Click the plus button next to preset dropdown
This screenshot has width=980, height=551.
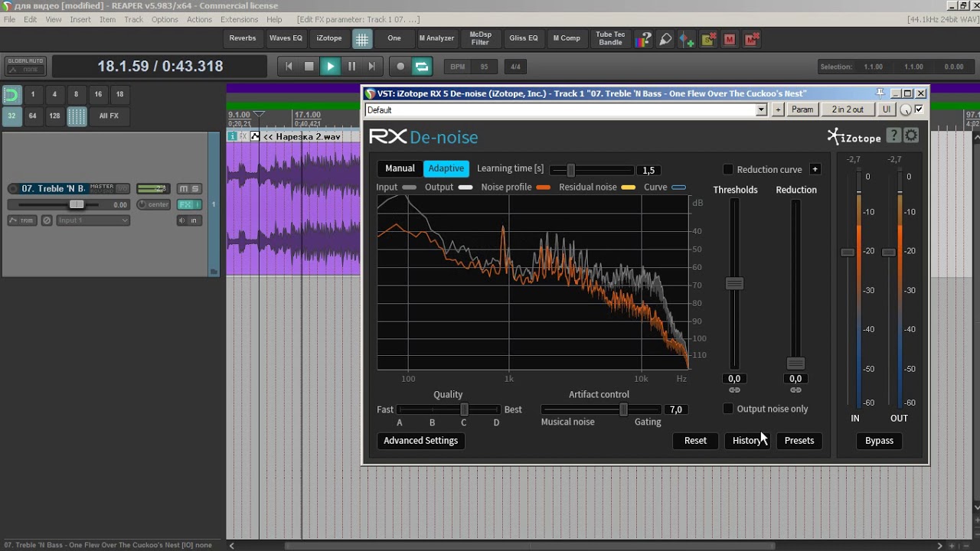click(778, 110)
